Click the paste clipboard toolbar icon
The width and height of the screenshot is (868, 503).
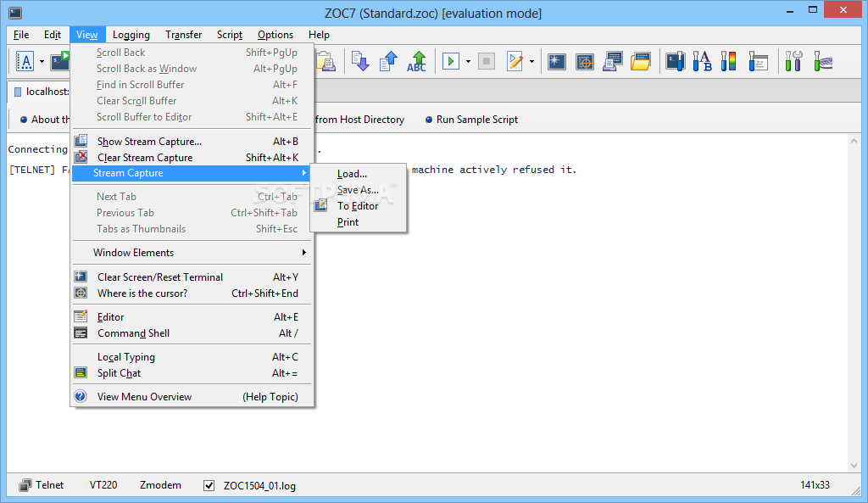pyautogui.click(x=326, y=61)
